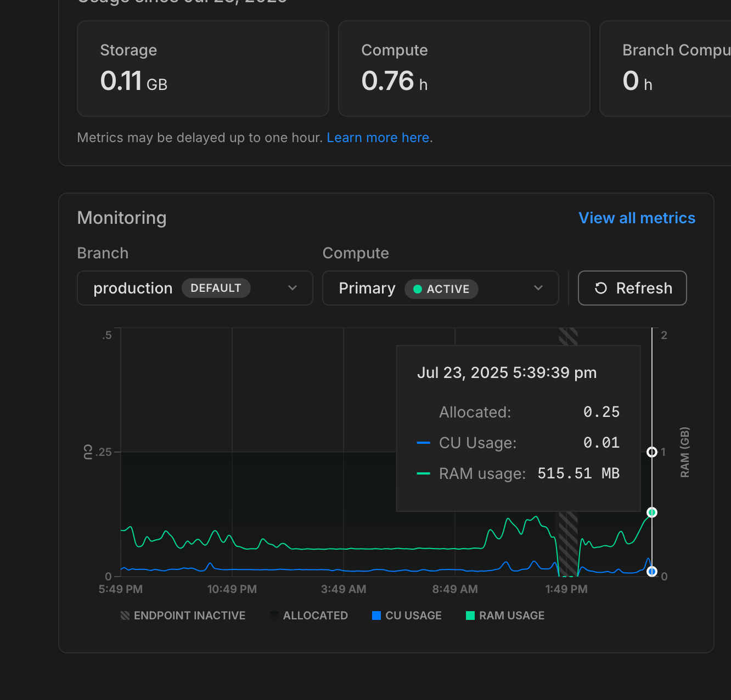731x700 pixels.
Task: Click the 8:49 AM axis label
Action: (455, 589)
